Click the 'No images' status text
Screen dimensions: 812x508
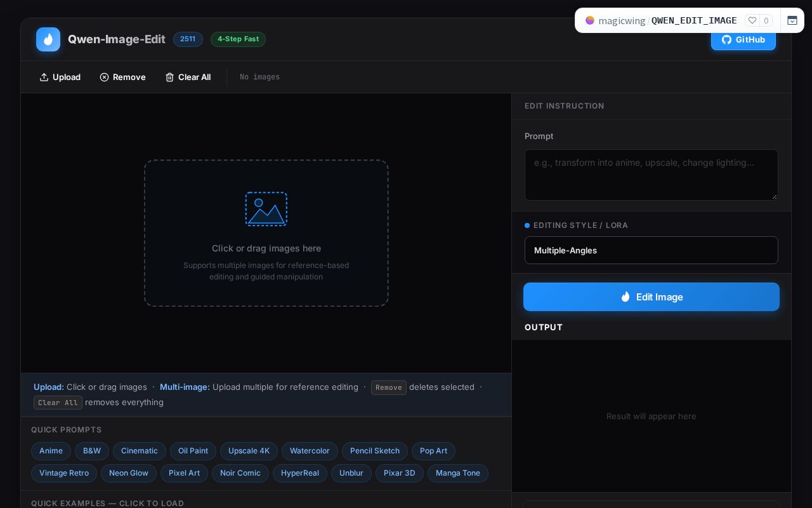(259, 77)
